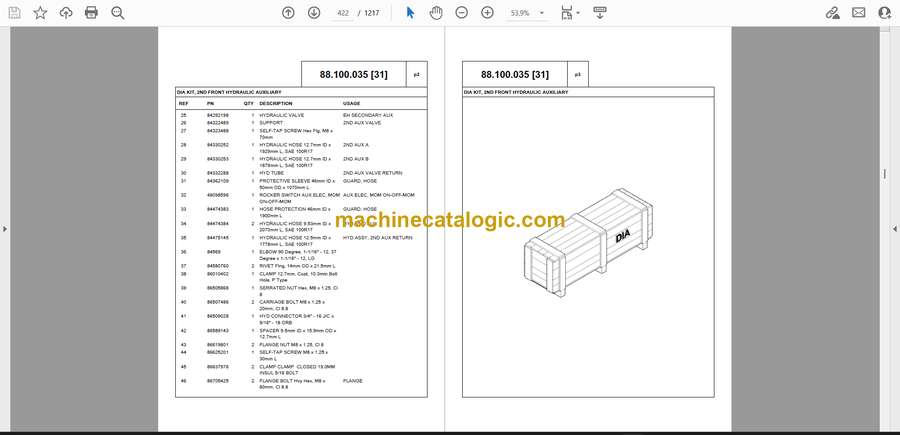Bookmark document with the star icon
900x435 pixels.
(40, 13)
